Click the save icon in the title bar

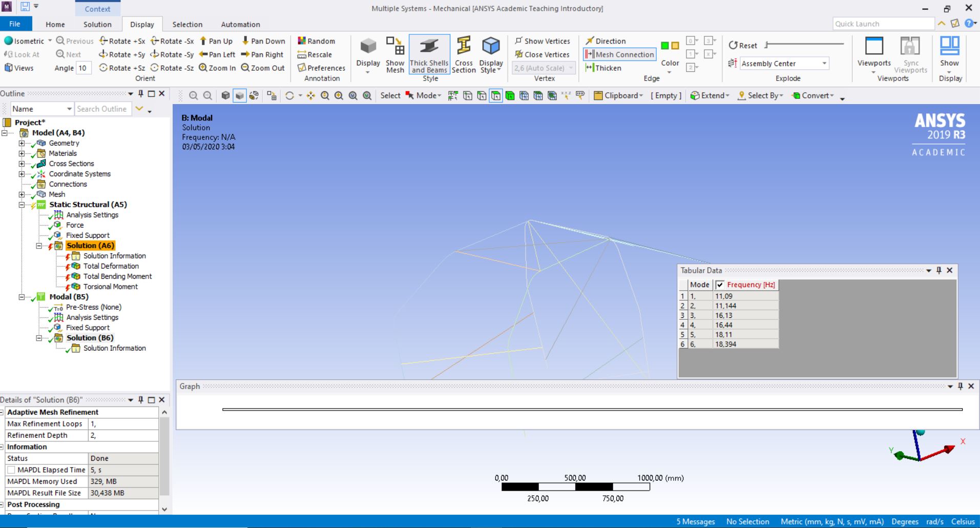click(25, 7)
